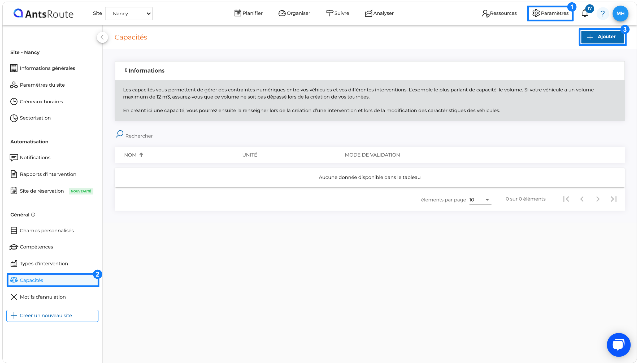This screenshot has height=364, width=639.
Task: Select Capacités in the sidebar
Action: tap(53, 280)
